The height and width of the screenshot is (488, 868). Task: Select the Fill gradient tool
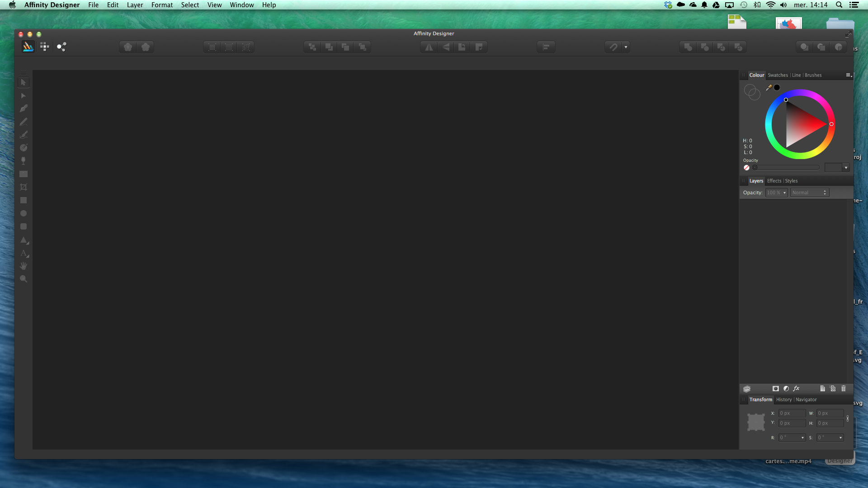24,148
